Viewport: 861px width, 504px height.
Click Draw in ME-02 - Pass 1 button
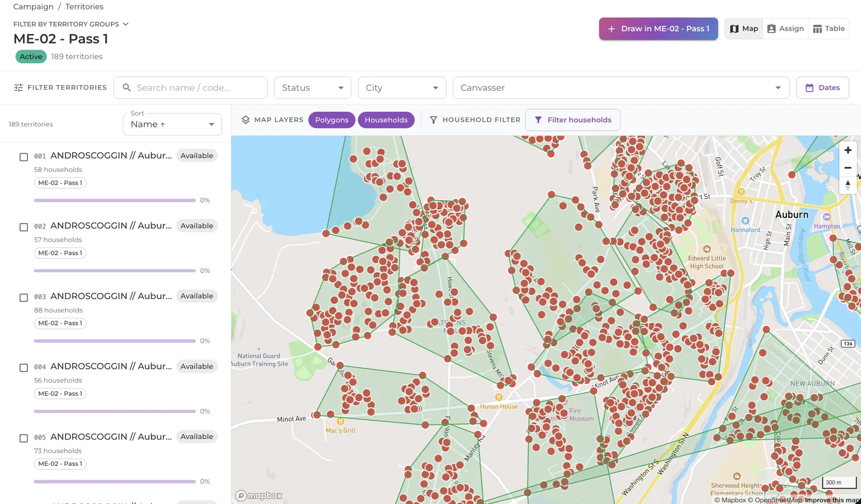pyautogui.click(x=658, y=29)
